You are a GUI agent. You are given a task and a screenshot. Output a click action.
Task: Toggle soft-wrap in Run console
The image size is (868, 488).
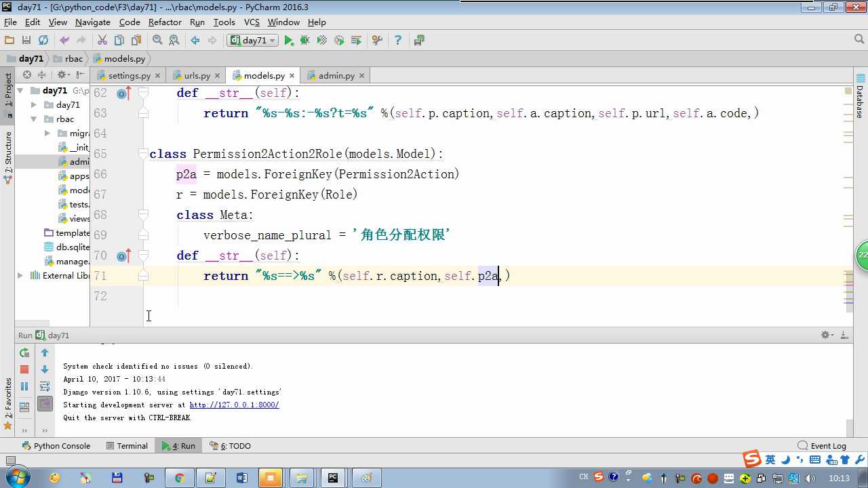click(x=45, y=387)
